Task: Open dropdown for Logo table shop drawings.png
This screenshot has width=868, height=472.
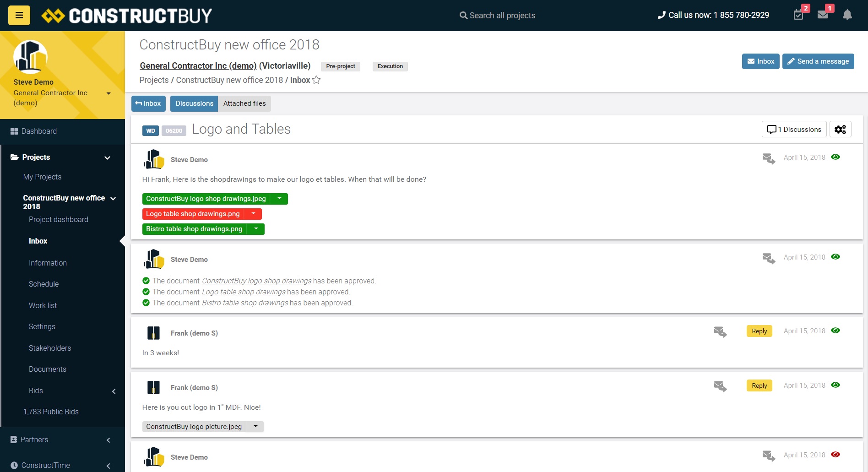Action: coord(253,214)
